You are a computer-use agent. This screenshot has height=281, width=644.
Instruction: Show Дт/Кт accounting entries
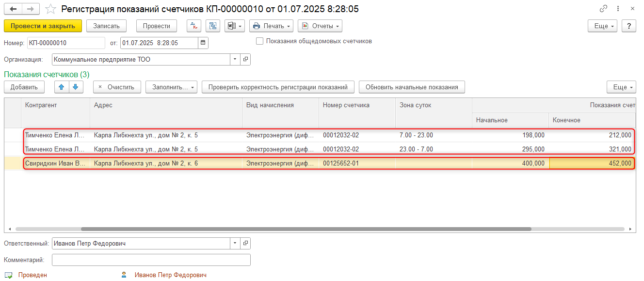tap(194, 26)
